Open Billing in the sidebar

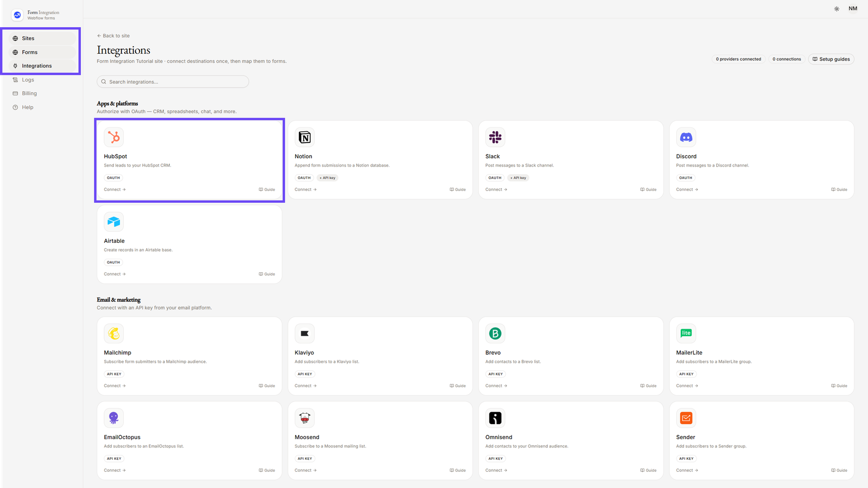point(41,93)
